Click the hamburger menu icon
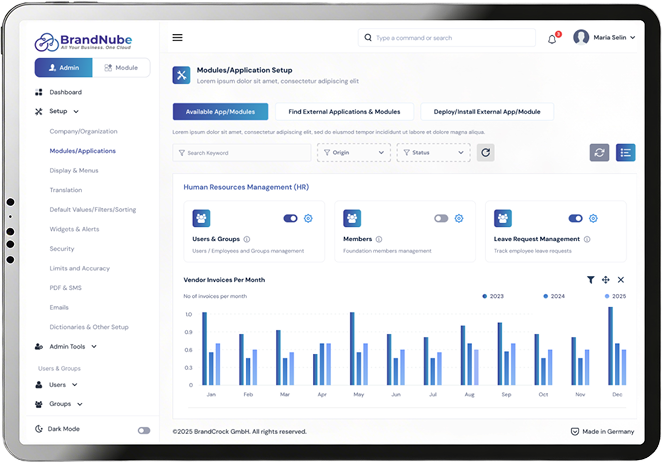The width and height of the screenshot is (662, 462). 178,37
